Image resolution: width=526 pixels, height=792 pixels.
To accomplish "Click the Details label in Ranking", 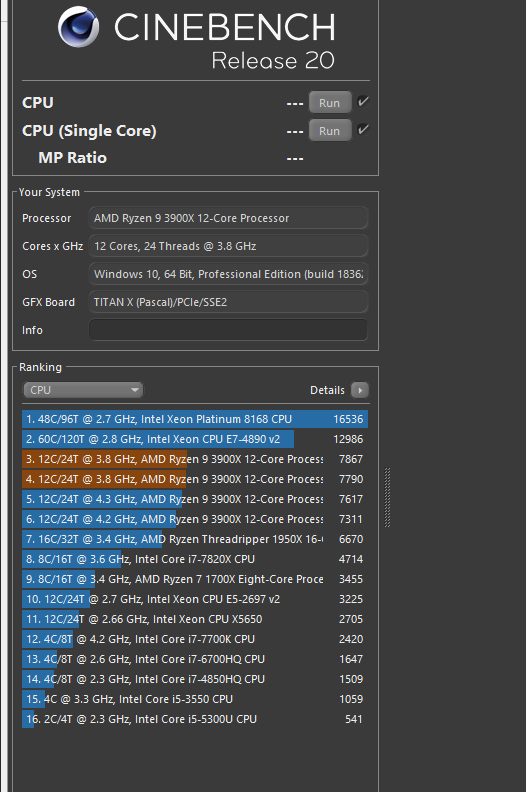I will point(327,390).
